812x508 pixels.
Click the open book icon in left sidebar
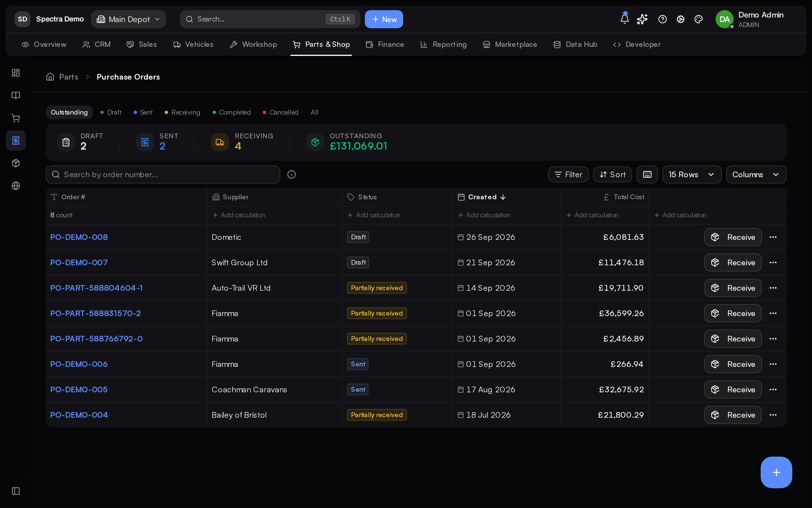[x=16, y=95]
